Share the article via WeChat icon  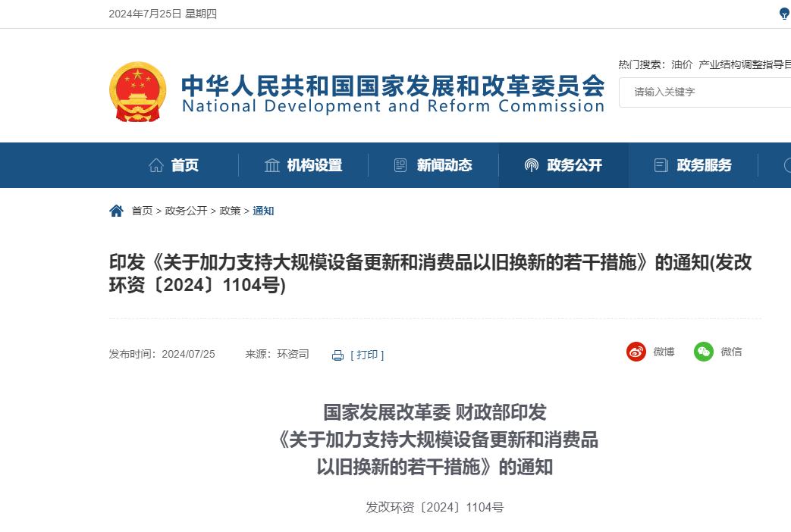pos(704,352)
